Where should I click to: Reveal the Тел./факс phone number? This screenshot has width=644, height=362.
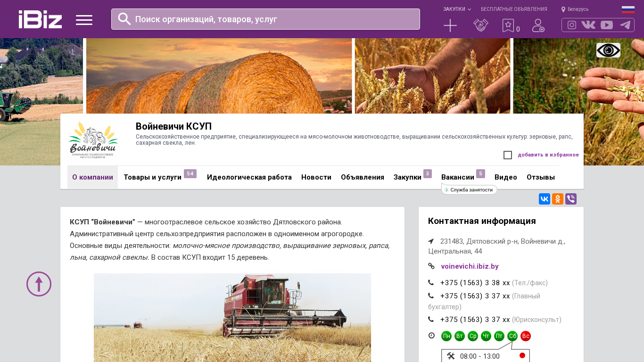pos(475,283)
